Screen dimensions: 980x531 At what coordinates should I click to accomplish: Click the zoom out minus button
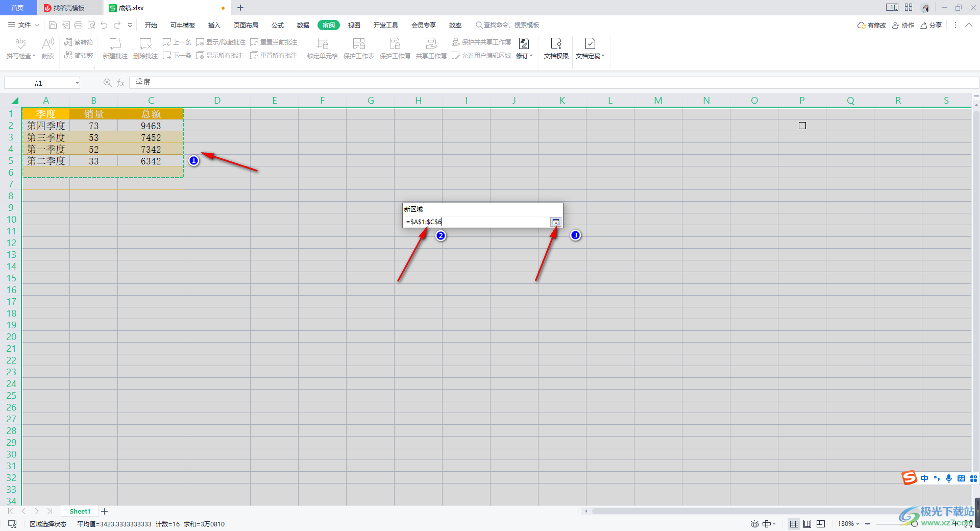coord(868,524)
